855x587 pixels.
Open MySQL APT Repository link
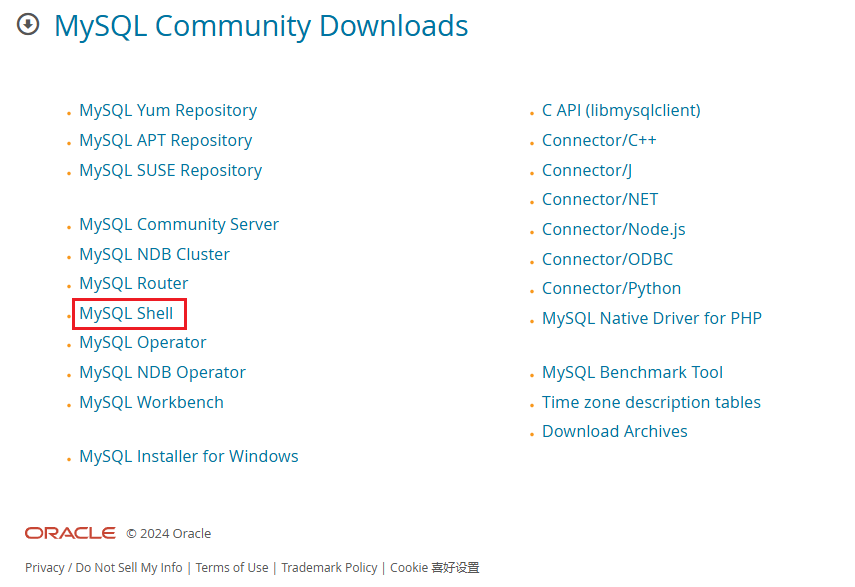tap(166, 141)
